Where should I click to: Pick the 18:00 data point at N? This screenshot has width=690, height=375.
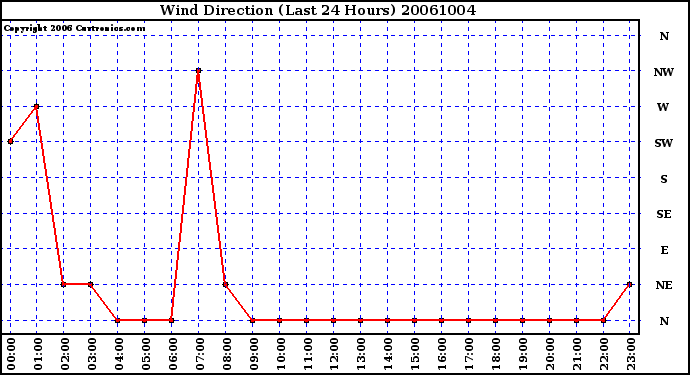495,320
